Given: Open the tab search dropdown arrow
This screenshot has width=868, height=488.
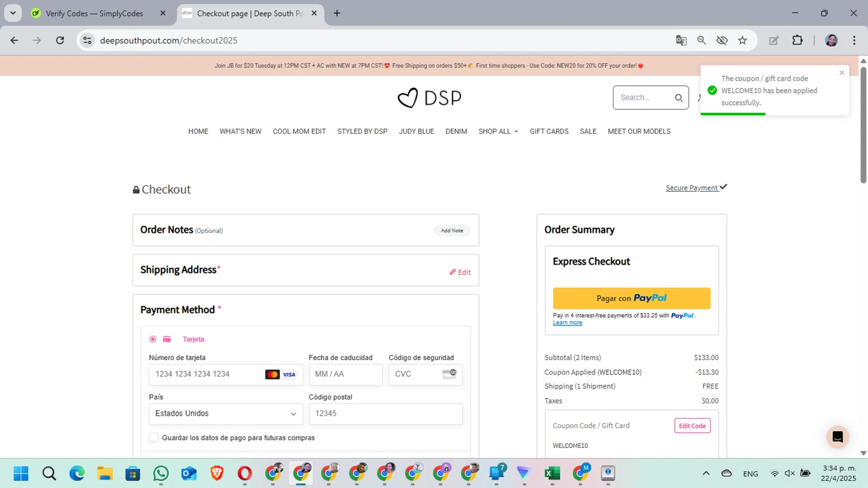Looking at the screenshot, I should tap(13, 13).
